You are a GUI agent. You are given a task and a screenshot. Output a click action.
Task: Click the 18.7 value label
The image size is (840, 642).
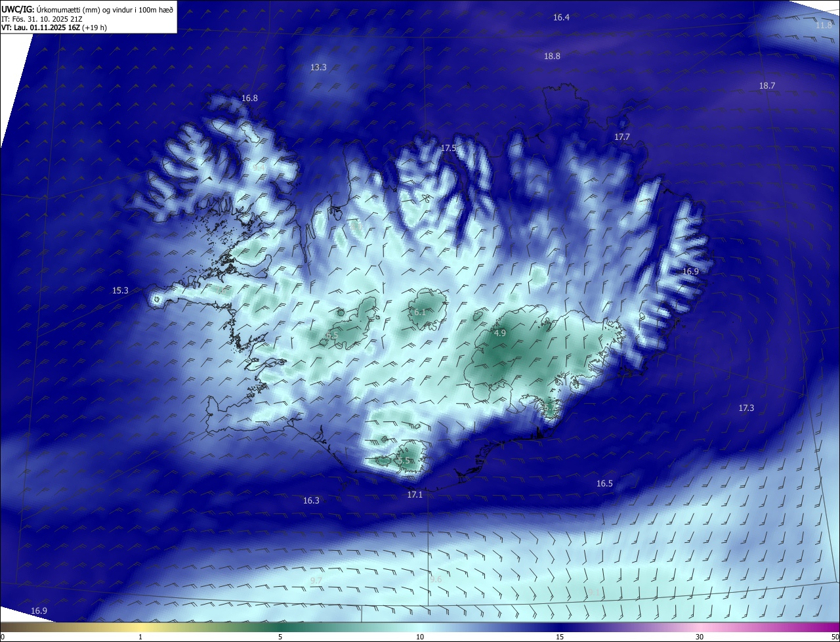tap(767, 86)
